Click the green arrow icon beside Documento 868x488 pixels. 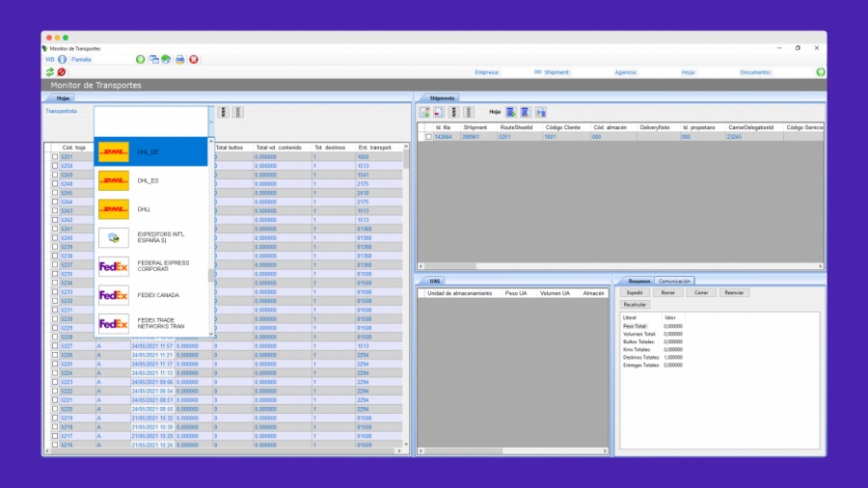tap(820, 72)
